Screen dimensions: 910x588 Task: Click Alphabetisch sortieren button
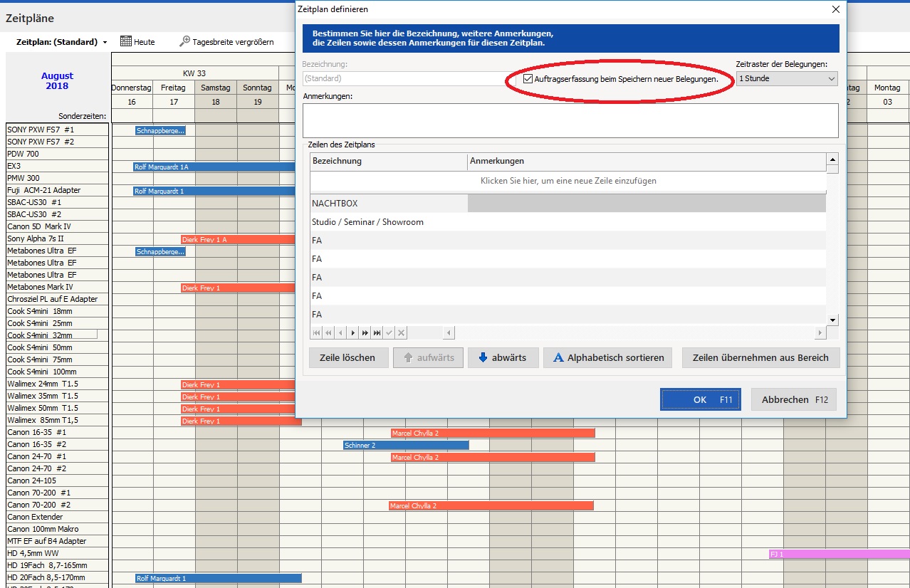(609, 357)
